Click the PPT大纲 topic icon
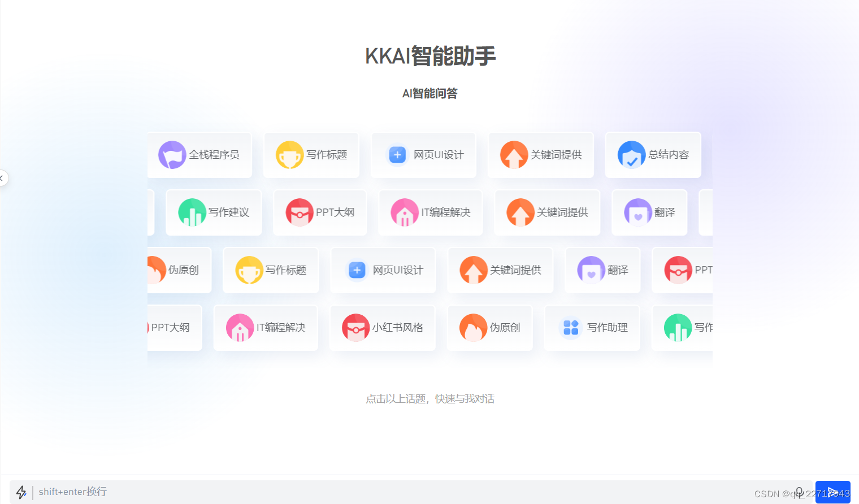Image resolution: width=859 pixels, height=504 pixels. (301, 212)
